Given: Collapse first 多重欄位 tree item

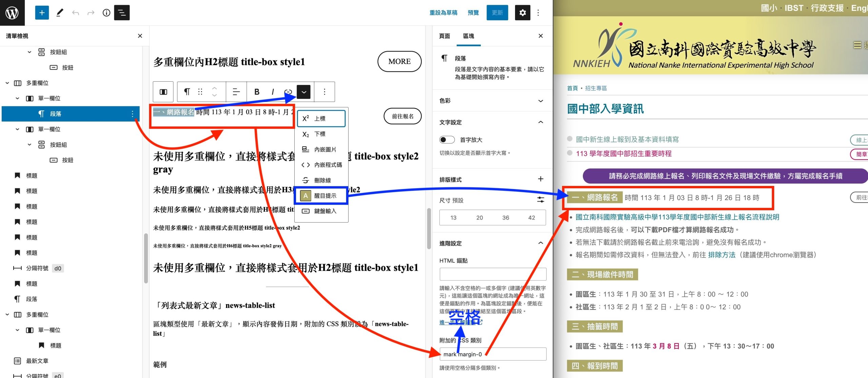Looking at the screenshot, I should [7, 83].
